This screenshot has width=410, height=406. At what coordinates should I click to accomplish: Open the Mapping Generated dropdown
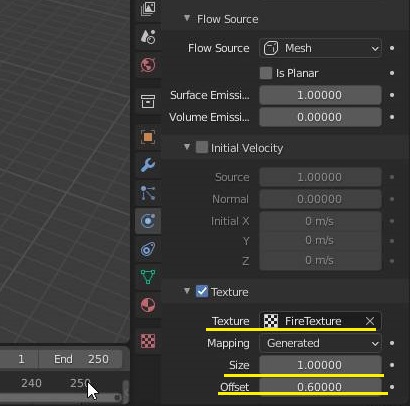(x=320, y=343)
